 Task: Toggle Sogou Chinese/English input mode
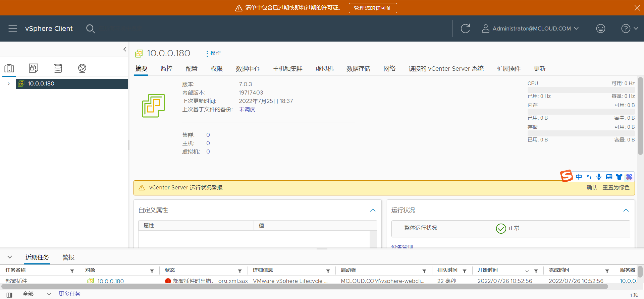pos(579,177)
